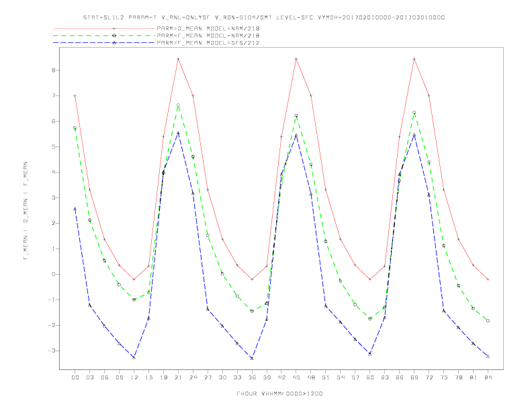The width and height of the screenshot is (532, 411).
Task: Click the x-axis forecast hour label 84
Action: [x=488, y=377]
